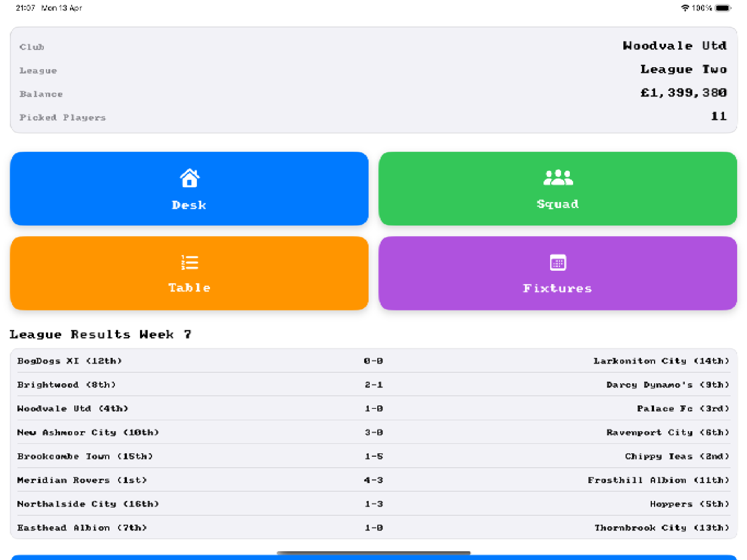Click the people icon on Squad

pos(558,177)
